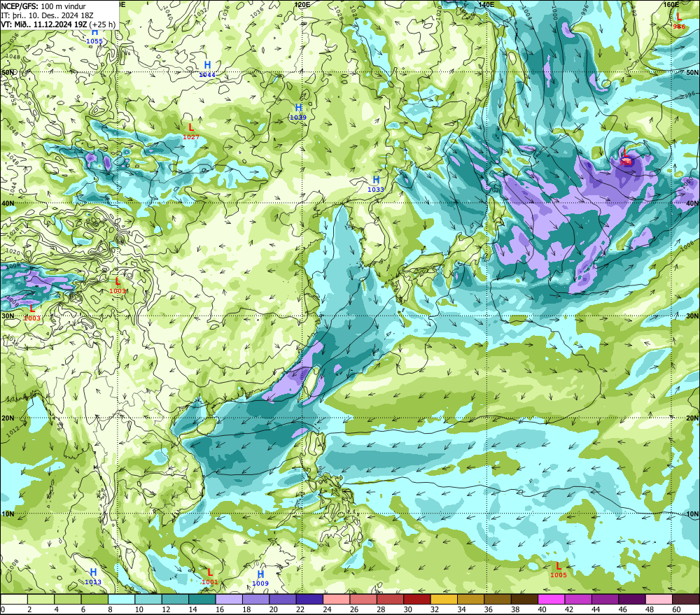700x615 pixels.
Task: Click the 10N label on left edge
Action: [x=8, y=514]
